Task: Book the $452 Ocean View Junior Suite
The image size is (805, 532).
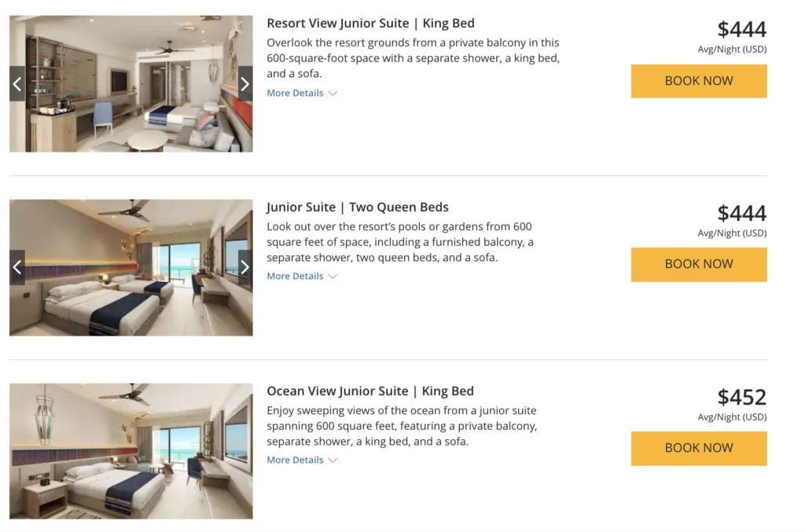Action: [x=698, y=448]
